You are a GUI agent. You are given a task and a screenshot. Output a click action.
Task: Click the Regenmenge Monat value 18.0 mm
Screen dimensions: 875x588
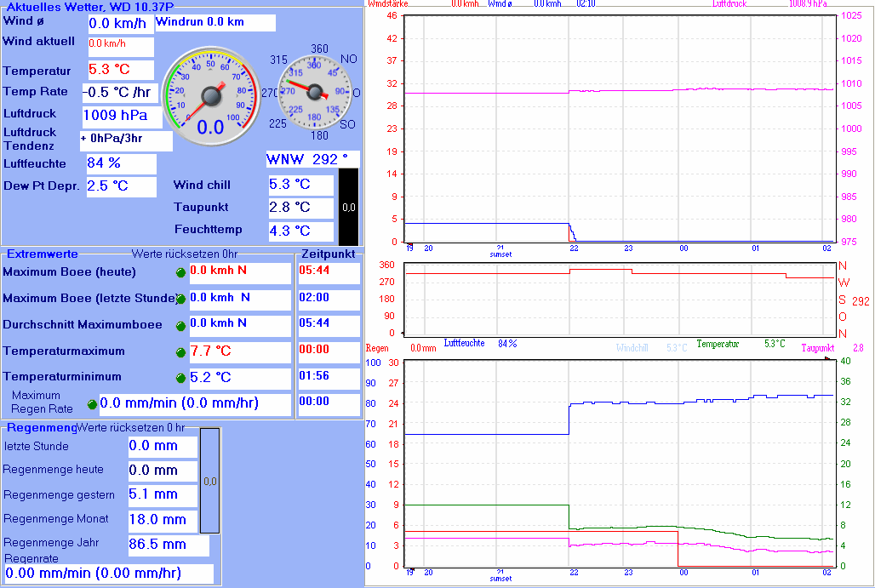click(162, 519)
